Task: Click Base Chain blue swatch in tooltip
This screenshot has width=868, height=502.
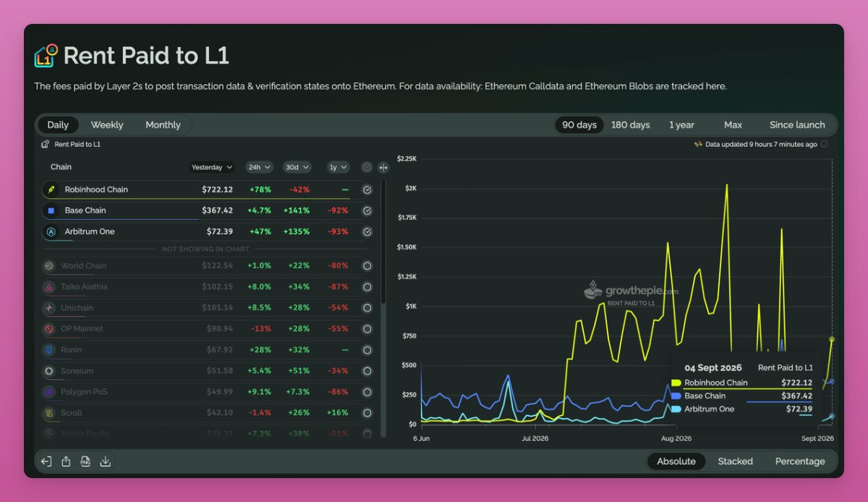Action: pos(676,396)
